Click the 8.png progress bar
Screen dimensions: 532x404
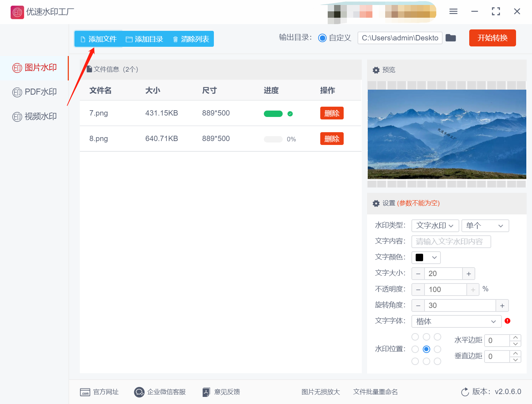click(273, 139)
